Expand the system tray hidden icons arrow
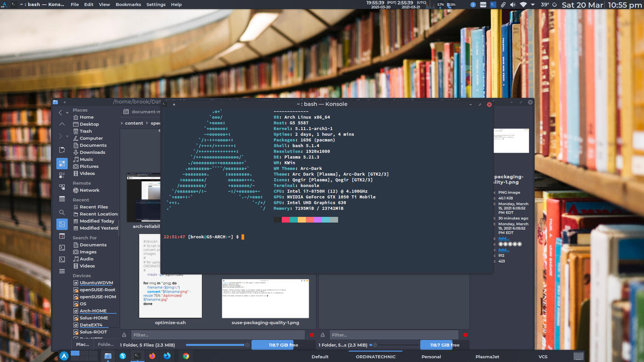The image size is (644, 362). [x=533, y=4]
